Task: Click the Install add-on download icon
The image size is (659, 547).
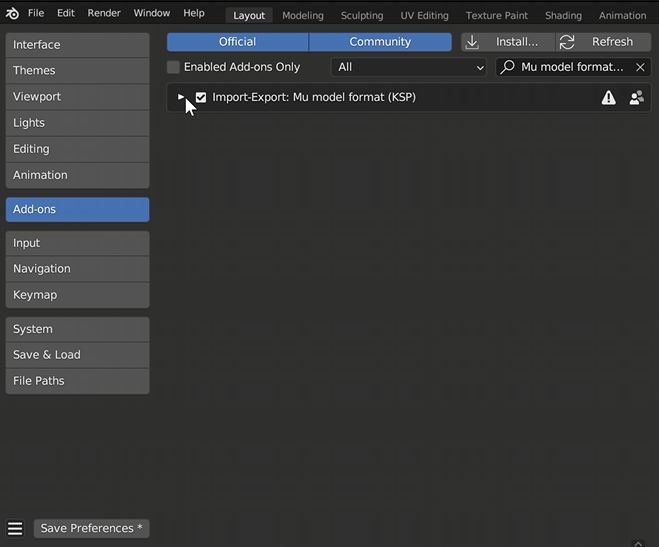Action: (473, 42)
